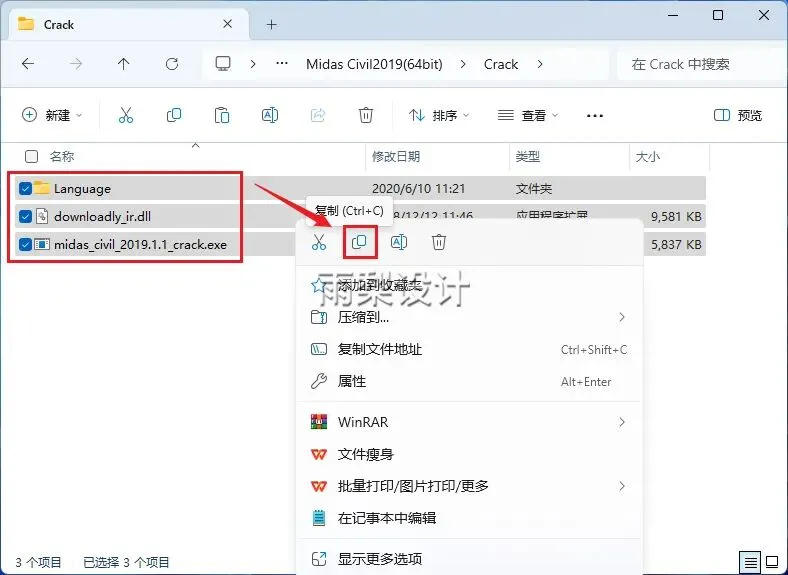The height and width of the screenshot is (575, 788).
Task: Expand the batch print (批量打印) submenu
Action: click(x=622, y=486)
